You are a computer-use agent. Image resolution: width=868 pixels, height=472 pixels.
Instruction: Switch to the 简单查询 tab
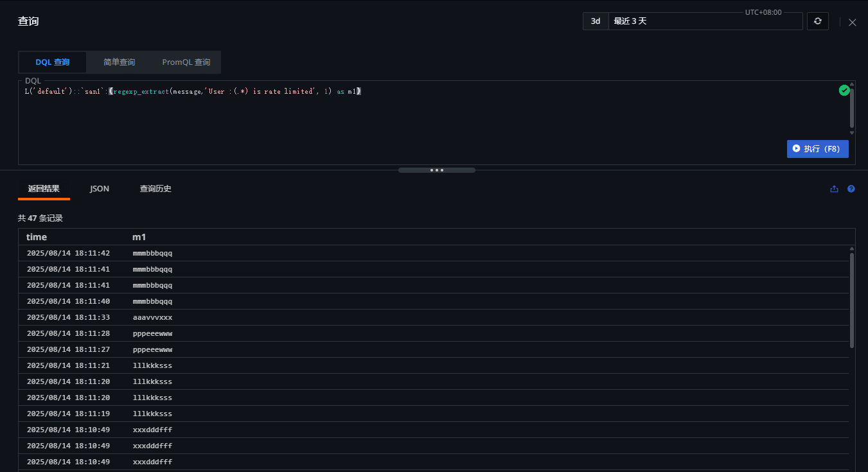click(x=119, y=62)
